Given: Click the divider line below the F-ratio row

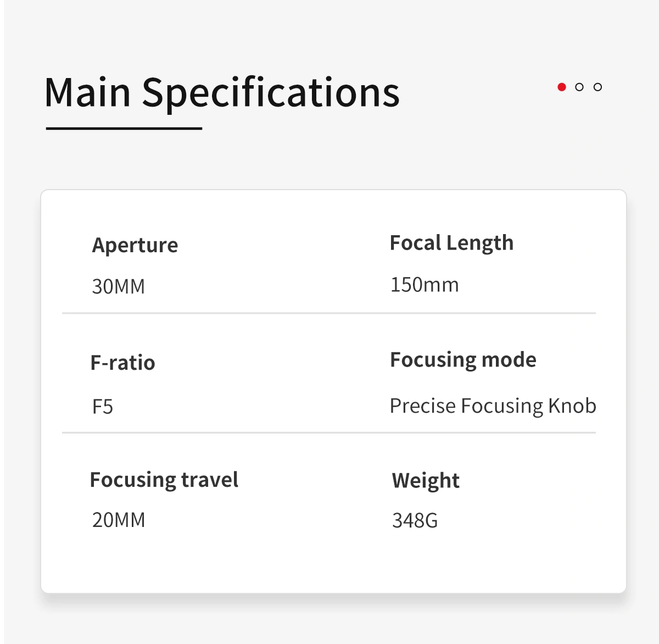Looking at the screenshot, I should coord(329,433).
